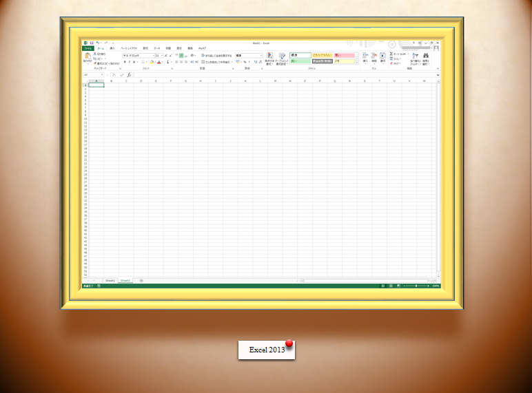This screenshot has width=532, height=393.
Task: Select cell A1 in the worksheet
Action: coord(96,85)
